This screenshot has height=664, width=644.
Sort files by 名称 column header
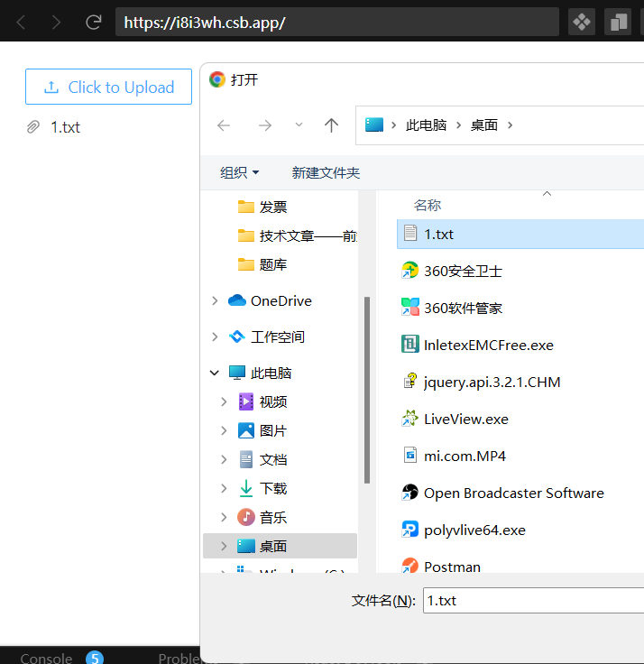[428, 206]
